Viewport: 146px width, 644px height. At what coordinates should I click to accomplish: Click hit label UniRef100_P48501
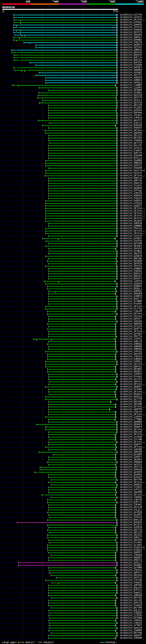(x=131, y=361)
